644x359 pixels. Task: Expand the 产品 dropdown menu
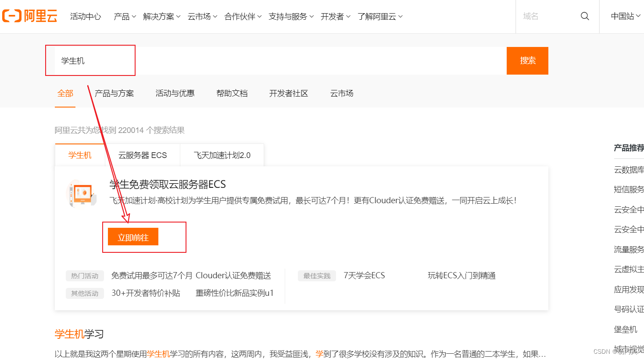tap(125, 16)
